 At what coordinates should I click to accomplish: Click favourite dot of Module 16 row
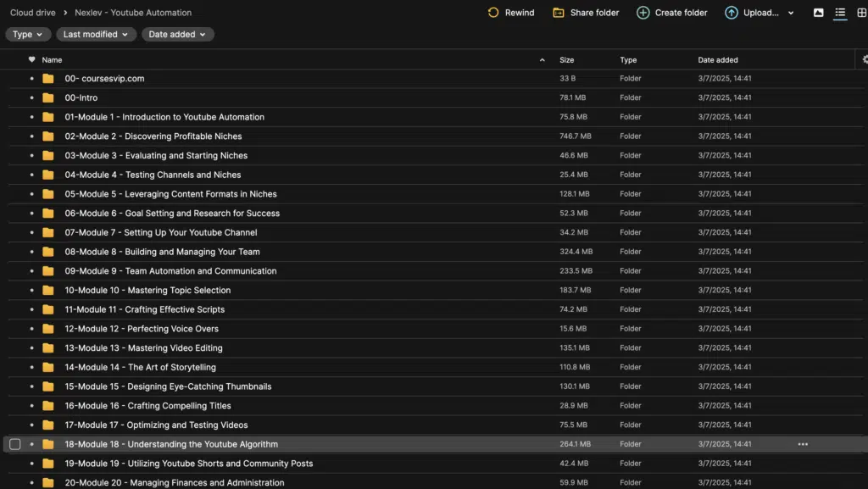31,405
